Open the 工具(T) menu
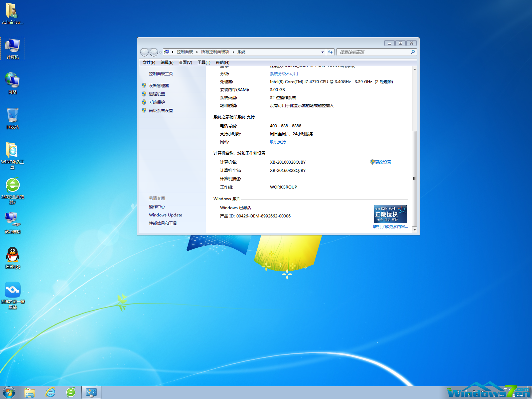Viewport: 532px width, 399px height. pyautogui.click(x=204, y=63)
